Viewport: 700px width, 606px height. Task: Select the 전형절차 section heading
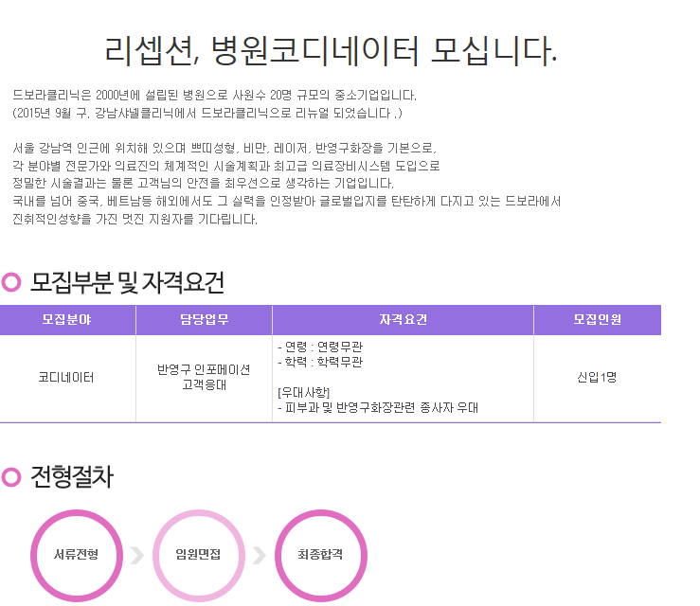[x=72, y=476]
